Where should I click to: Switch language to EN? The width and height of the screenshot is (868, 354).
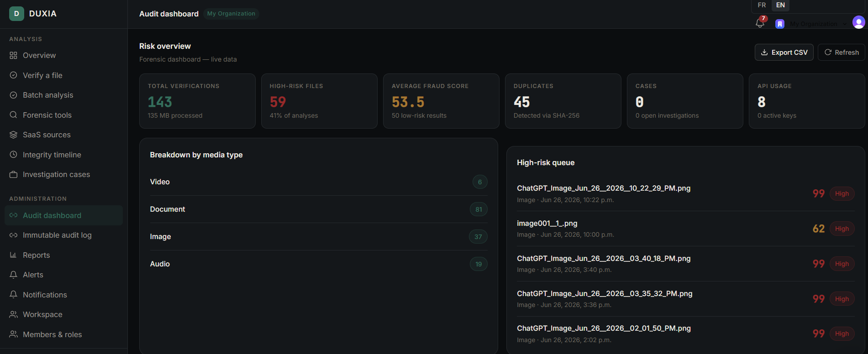780,5
